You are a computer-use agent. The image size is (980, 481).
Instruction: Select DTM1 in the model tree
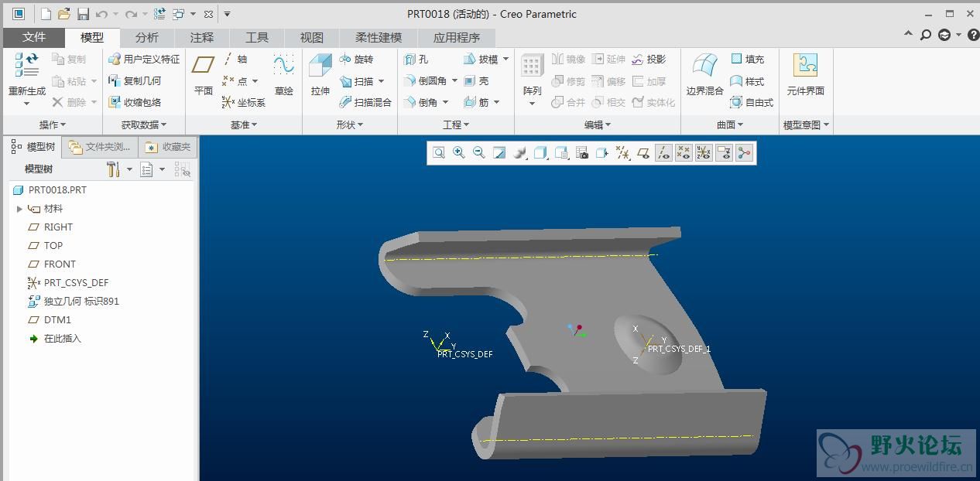coord(50,320)
